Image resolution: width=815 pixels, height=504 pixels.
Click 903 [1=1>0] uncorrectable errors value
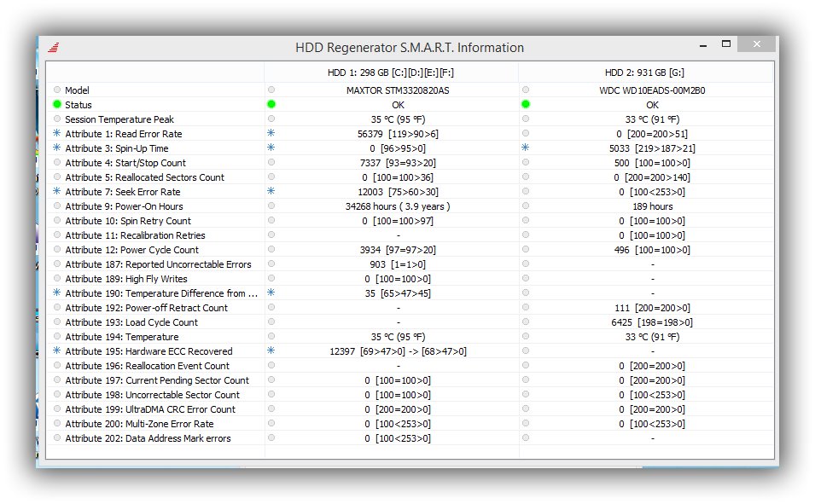(398, 265)
